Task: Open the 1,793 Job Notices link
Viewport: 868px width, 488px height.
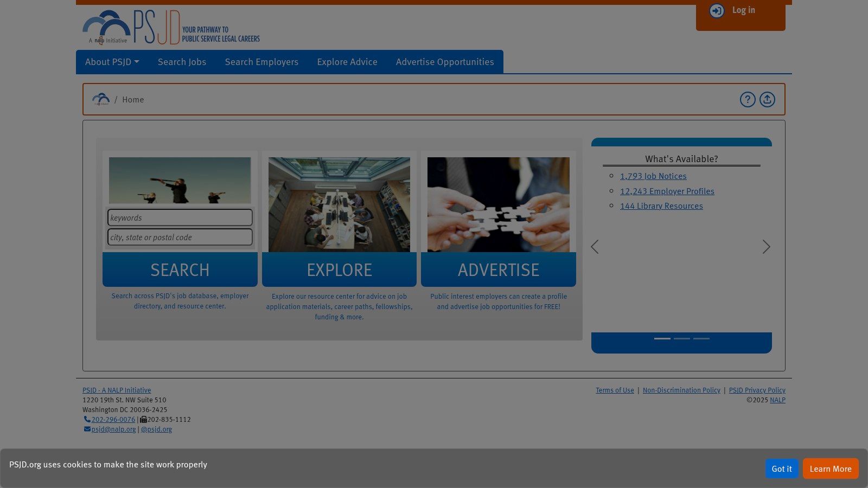Action: point(653,176)
